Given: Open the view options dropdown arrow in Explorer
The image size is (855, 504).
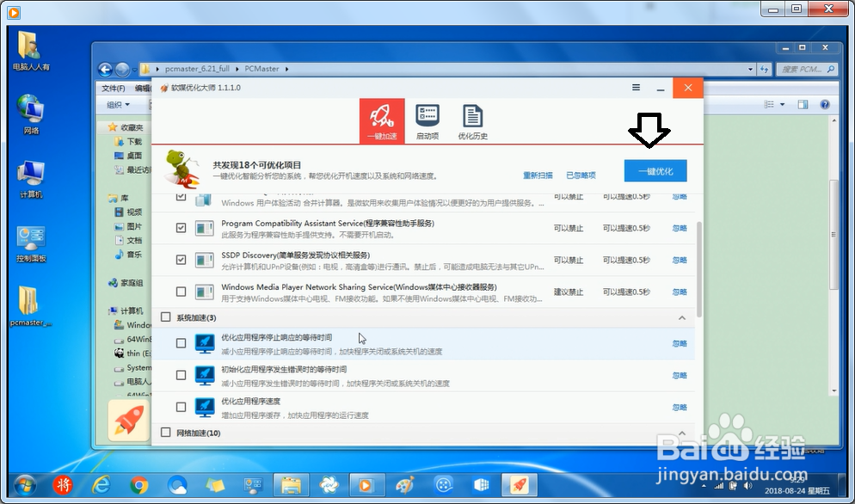Looking at the screenshot, I should (x=783, y=104).
